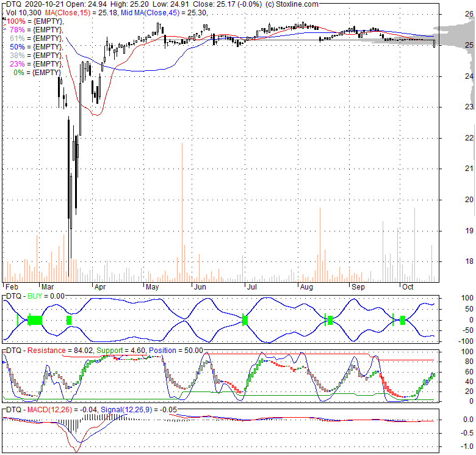Click the -0.5 label on MACD axis

[468, 433]
